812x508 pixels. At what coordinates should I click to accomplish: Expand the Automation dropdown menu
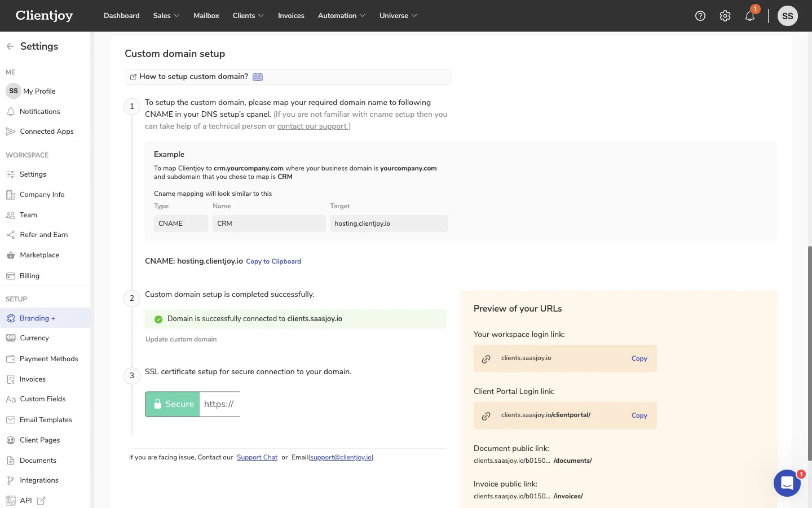click(342, 16)
